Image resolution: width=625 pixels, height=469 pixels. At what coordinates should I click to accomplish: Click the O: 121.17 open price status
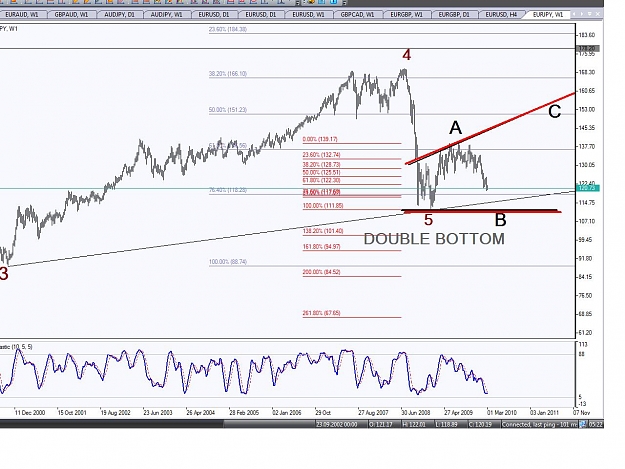pyautogui.click(x=381, y=424)
